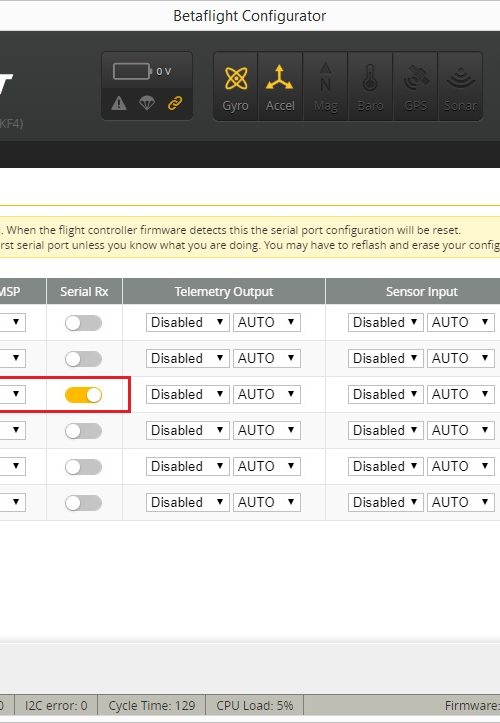Open Telemetry Output Disabled dropdown in fifth row
This screenshot has height=723, width=500.
tap(187, 466)
